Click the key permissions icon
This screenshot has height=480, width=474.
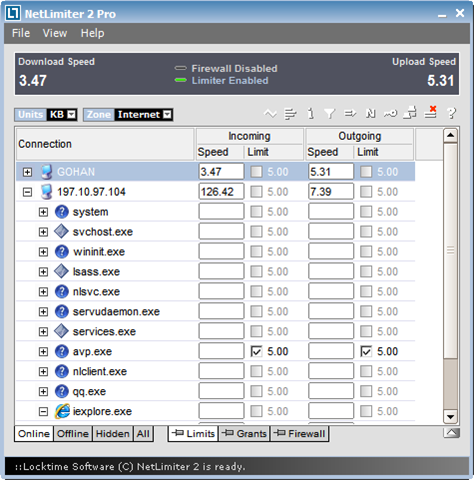(390, 114)
